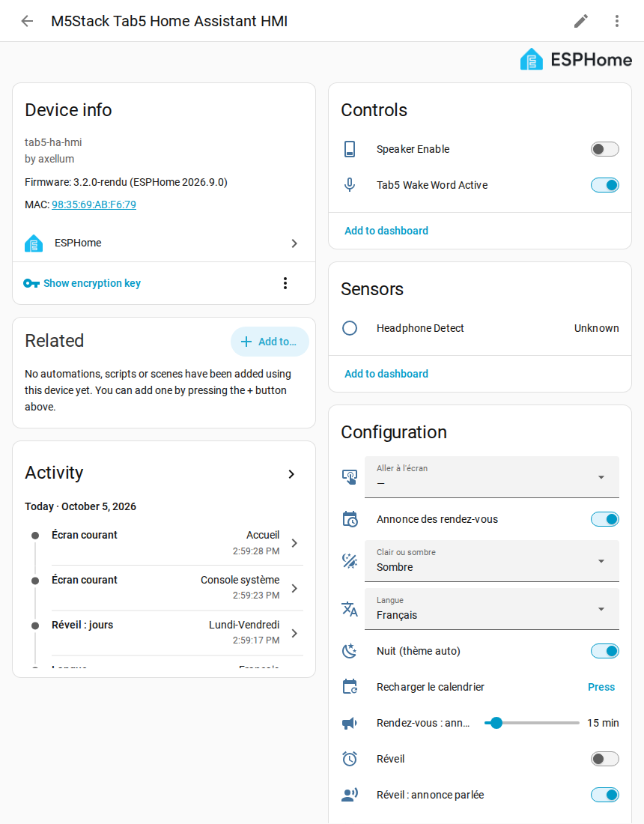Click the Réveil alarm clock icon
The image size is (644, 824).
coord(349,759)
